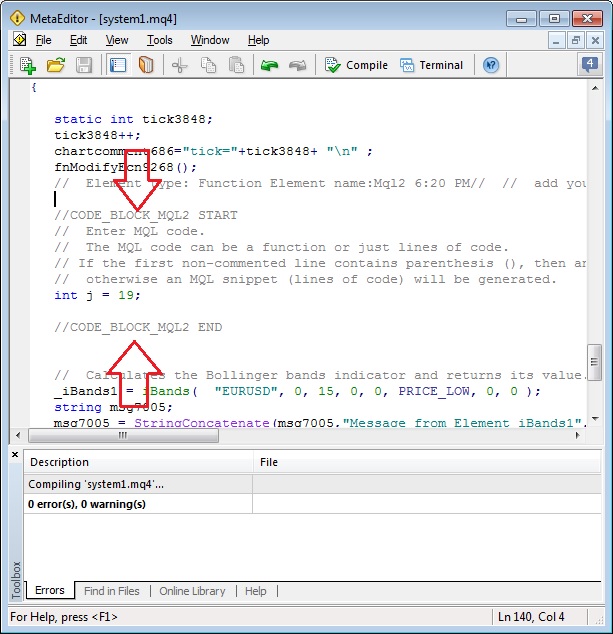Open the File menu

43,40
